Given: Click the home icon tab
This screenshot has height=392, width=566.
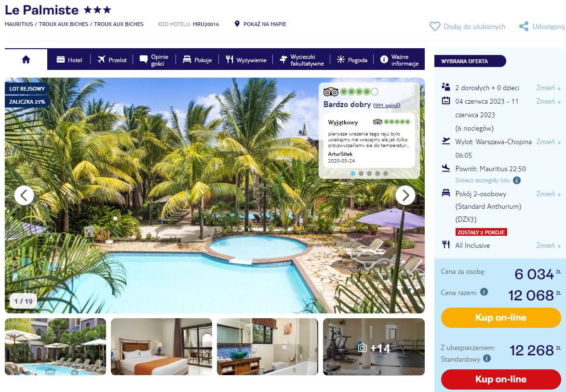Looking at the screenshot, I should [26, 60].
